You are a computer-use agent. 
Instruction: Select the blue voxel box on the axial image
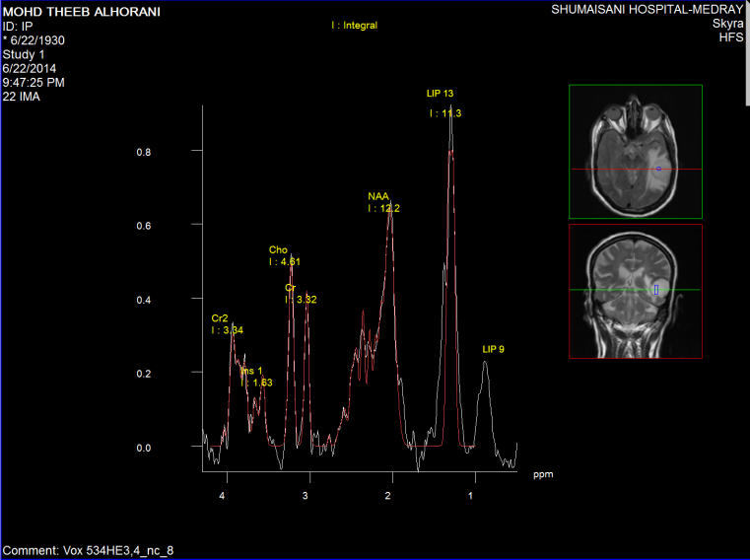click(x=660, y=170)
